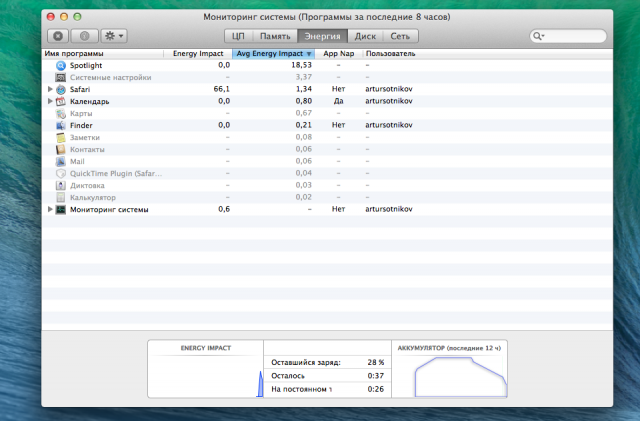Click the Календарь app icon
The width and height of the screenshot is (640, 421).
(x=61, y=101)
